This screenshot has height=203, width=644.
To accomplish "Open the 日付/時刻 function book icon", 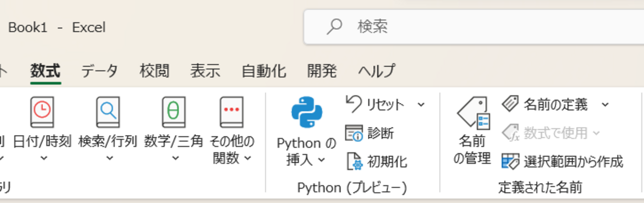I will (42, 112).
